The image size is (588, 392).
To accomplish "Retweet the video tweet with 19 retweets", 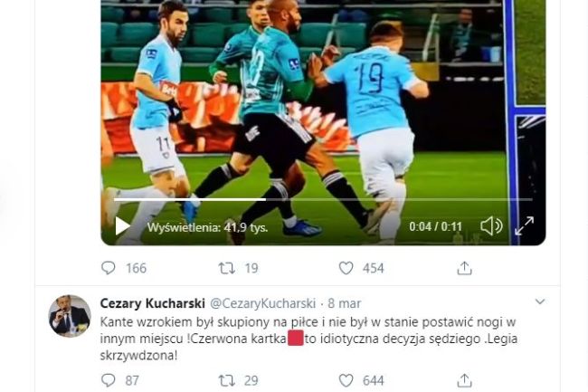I will pos(227,268).
